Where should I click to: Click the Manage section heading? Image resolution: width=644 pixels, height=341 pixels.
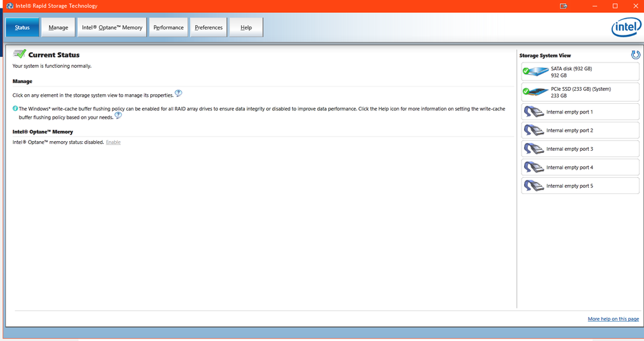point(22,81)
